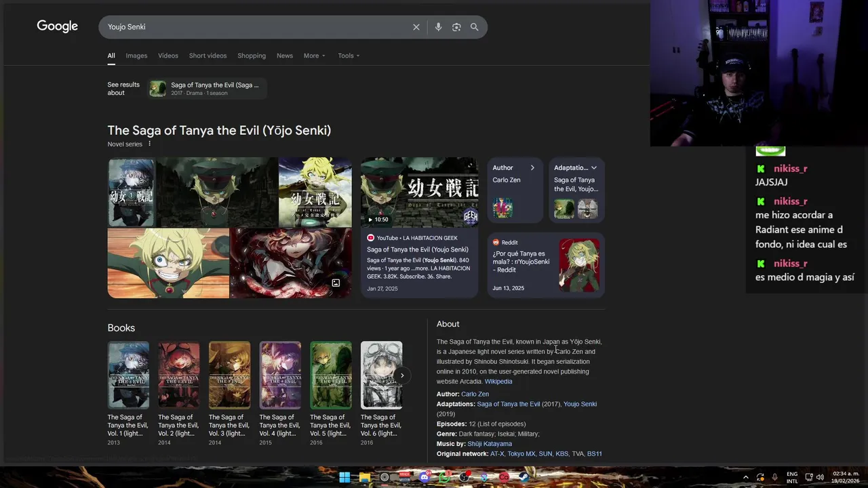
Task: Open the grinning Tanya anime image
Action: click(168, 263)
